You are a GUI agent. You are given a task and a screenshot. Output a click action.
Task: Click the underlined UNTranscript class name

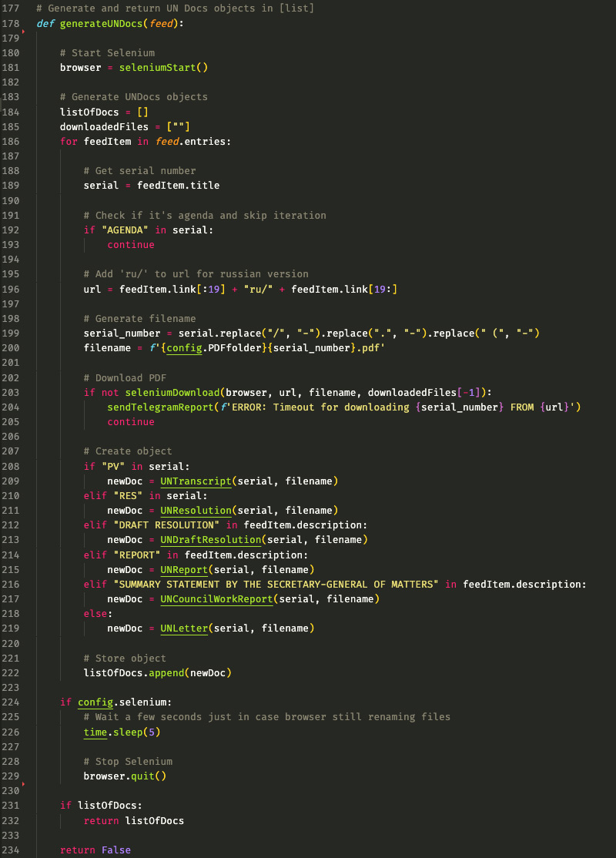pyautogui.click(x=196, y=481)
